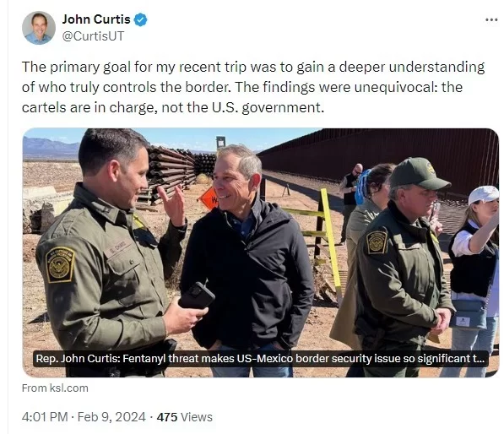
Task: Open the ksl.com article card image
Action: pyautogui.click(x=260, y=252)
